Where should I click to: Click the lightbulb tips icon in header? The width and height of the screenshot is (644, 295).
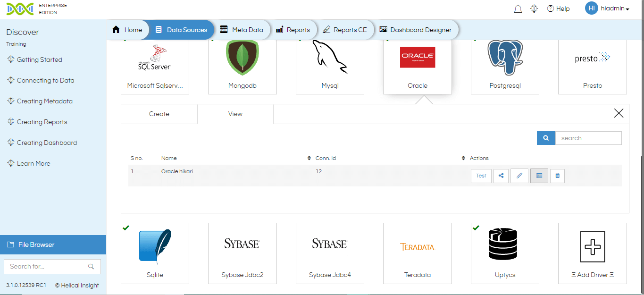[x=534, y=8]
